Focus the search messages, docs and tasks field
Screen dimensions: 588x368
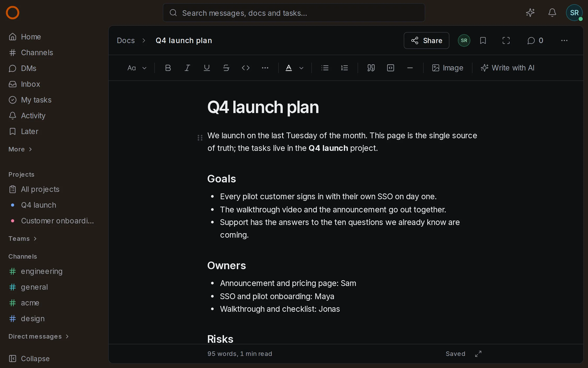click(x=294, y=13)
